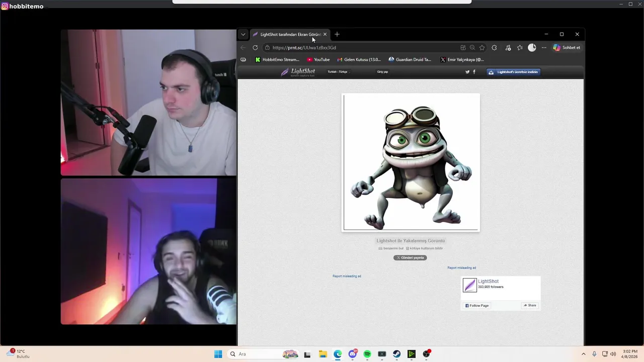Open File Explorer from the taskbar
This screenshot has width=644, height=362.
coord(323,354)
